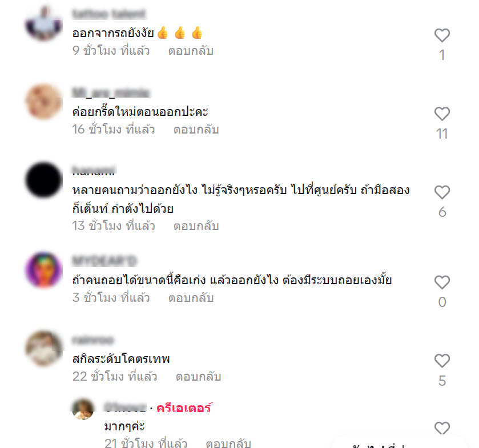479x448 pixels.
Task: Click the pink 'ครีเอเตอร์' creator badge
Action: pyautogui.click(x=184, y=408)
